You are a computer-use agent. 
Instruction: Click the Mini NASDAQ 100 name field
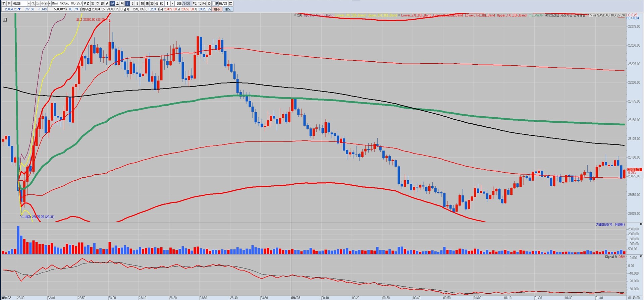[67, 3]
